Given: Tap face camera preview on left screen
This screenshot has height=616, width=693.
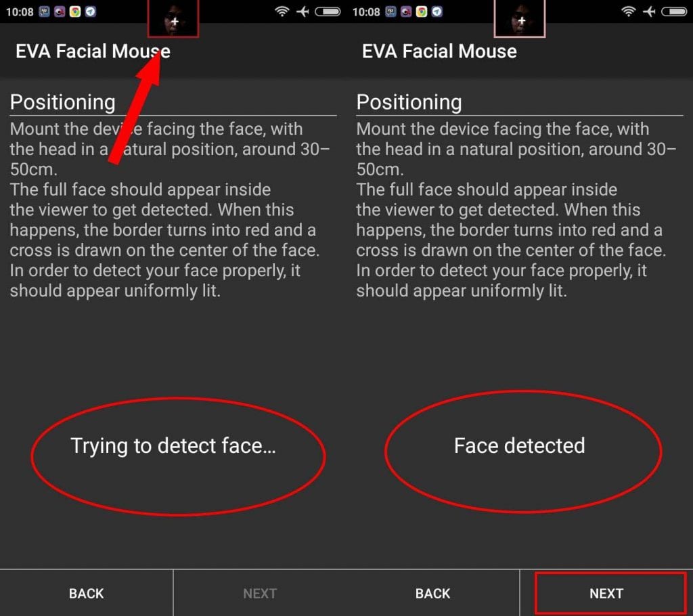Looking at the screenshot, I should point(173,18).
